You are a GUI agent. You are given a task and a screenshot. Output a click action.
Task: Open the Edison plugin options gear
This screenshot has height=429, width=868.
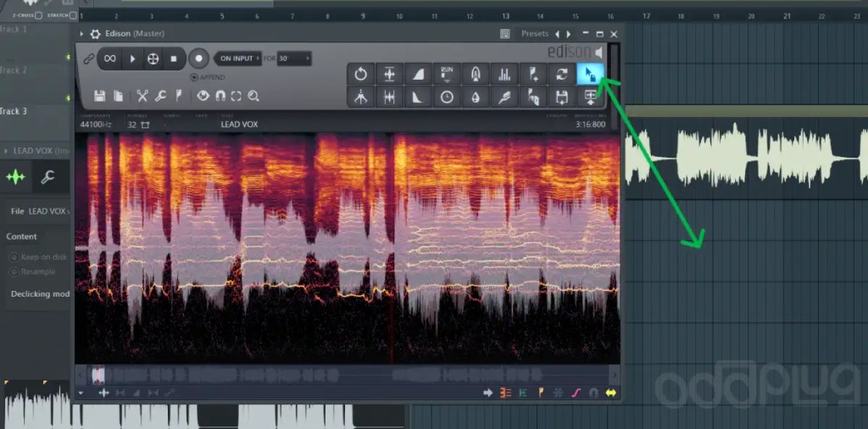95,34
